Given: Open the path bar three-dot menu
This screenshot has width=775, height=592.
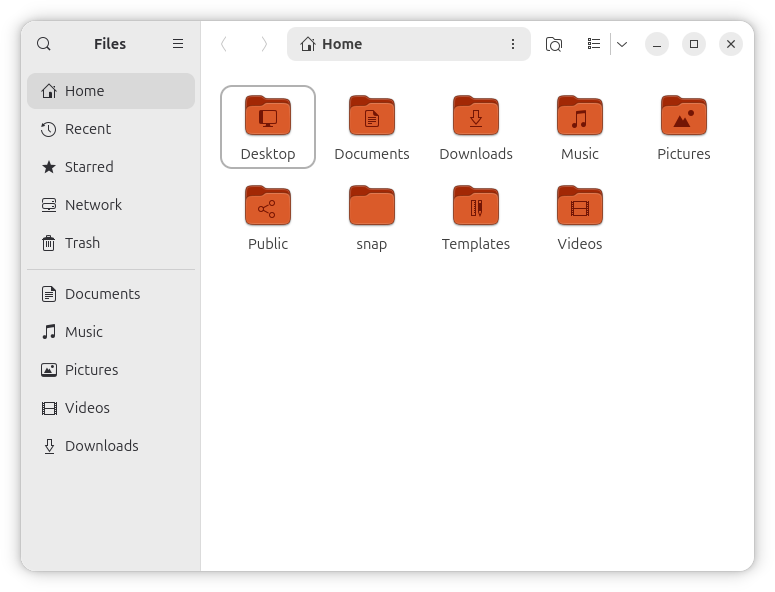Looking at the screenshot, I should [513, 44].
